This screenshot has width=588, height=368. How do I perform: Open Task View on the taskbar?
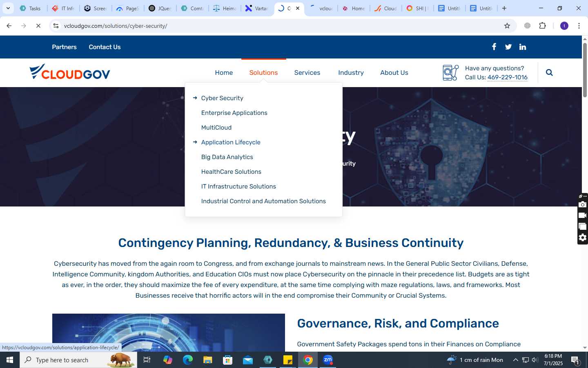pyautogui.click(x=147, y=360)
